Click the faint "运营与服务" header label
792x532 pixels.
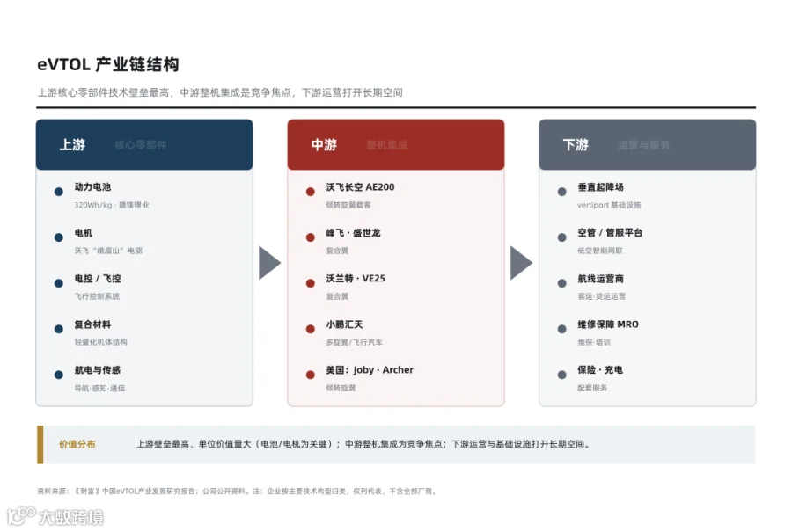pyautogui.click(x=643, y=145)
